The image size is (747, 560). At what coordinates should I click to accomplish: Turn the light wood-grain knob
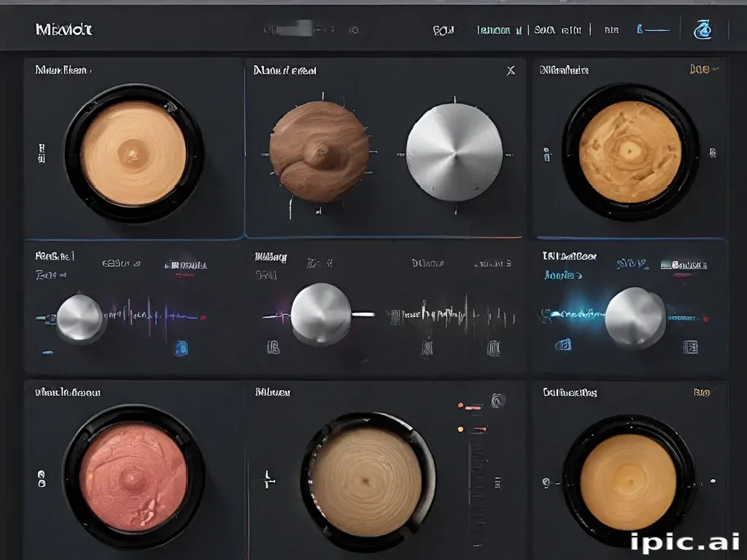(133, 153)
